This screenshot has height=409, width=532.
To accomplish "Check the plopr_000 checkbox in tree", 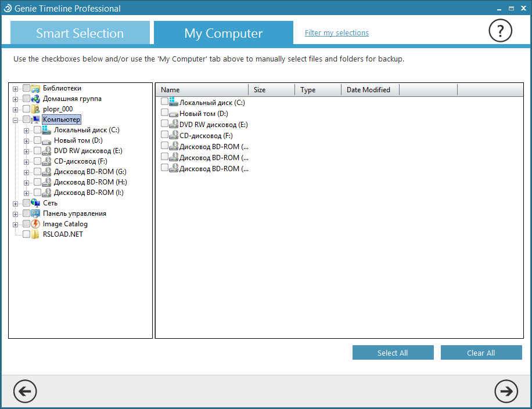I will tap(27, 108).
